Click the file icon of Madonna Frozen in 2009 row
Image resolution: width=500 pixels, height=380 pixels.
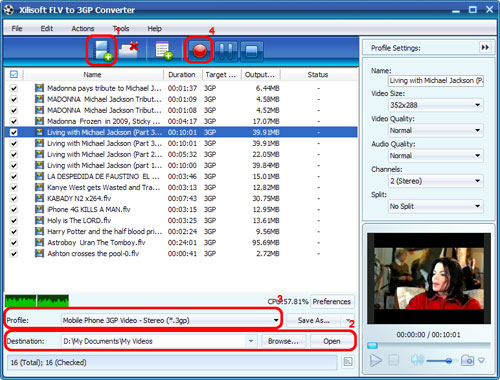pos(39,121)
